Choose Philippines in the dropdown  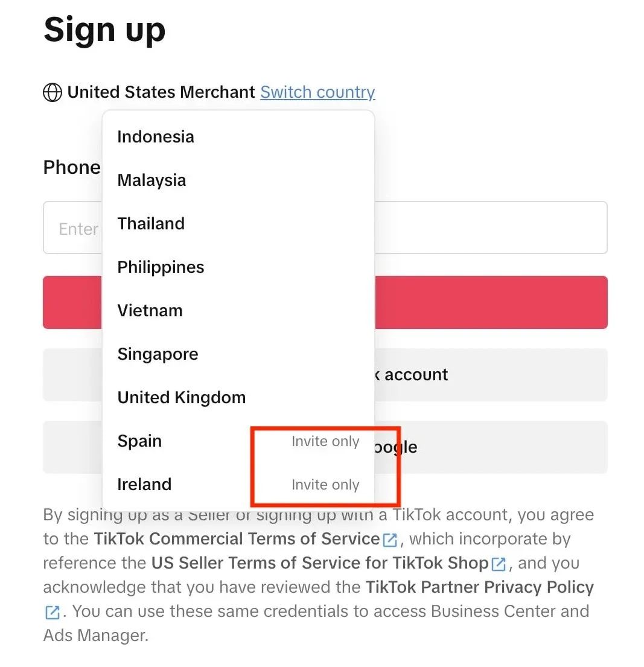pos(238,267)
